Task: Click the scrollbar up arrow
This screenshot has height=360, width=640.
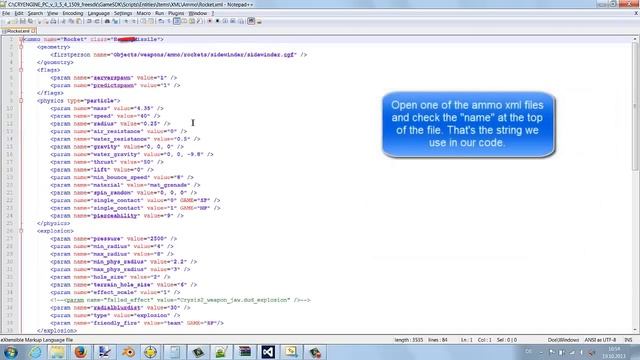Action: point(635,39)
